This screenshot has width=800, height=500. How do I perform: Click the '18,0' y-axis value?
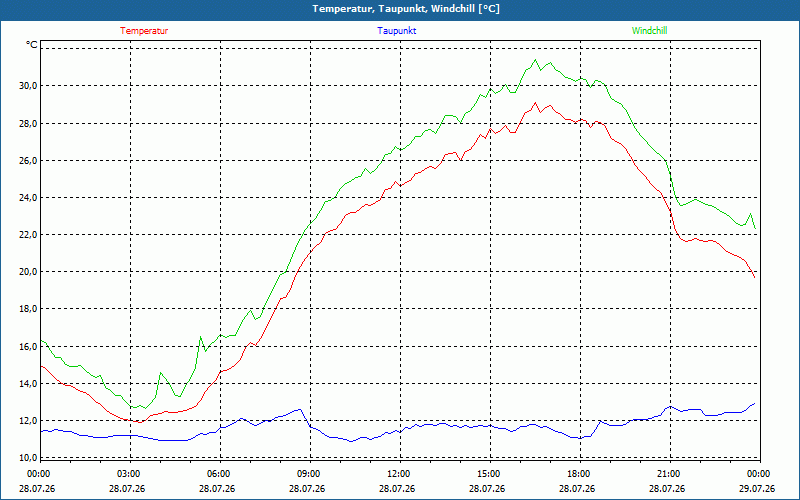[x=29, y=309]
